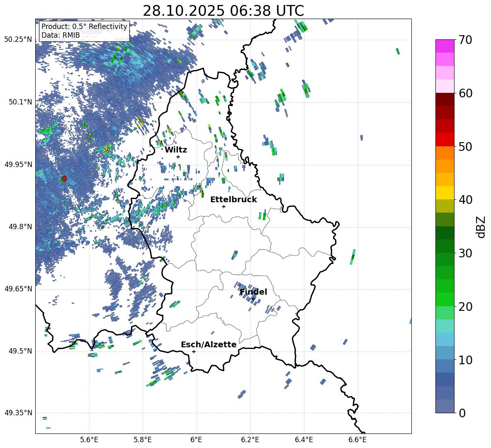Click the Findel city label

(x=253, y=292)
